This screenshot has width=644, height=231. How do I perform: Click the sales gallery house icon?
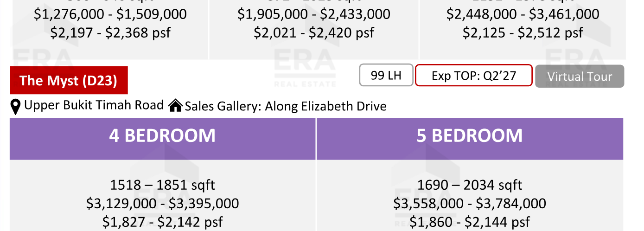pyautogui.click(x=175, y=106)
